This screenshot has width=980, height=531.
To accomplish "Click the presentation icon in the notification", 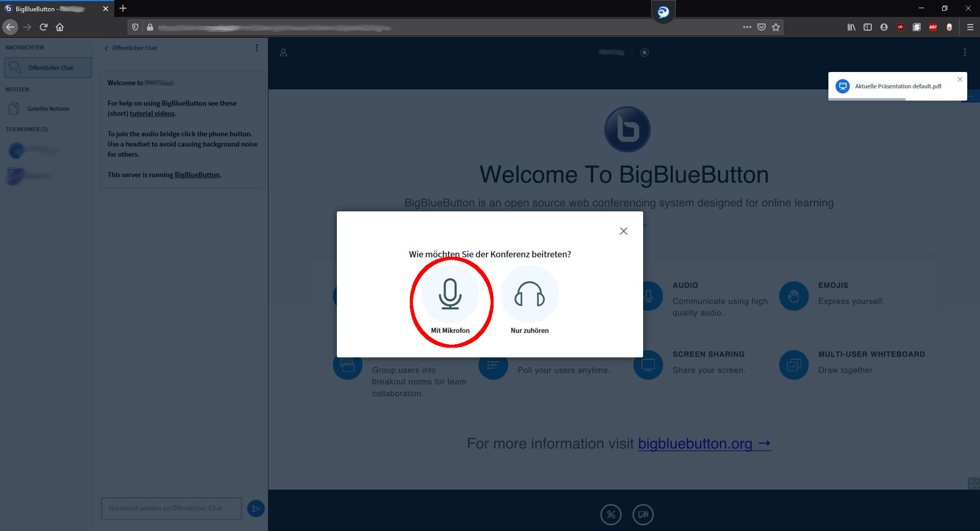I will (843, 86).
